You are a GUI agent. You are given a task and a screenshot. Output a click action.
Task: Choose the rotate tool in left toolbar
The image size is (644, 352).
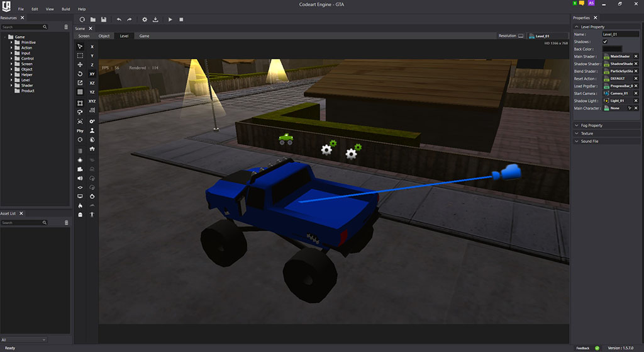coord(80,74)
